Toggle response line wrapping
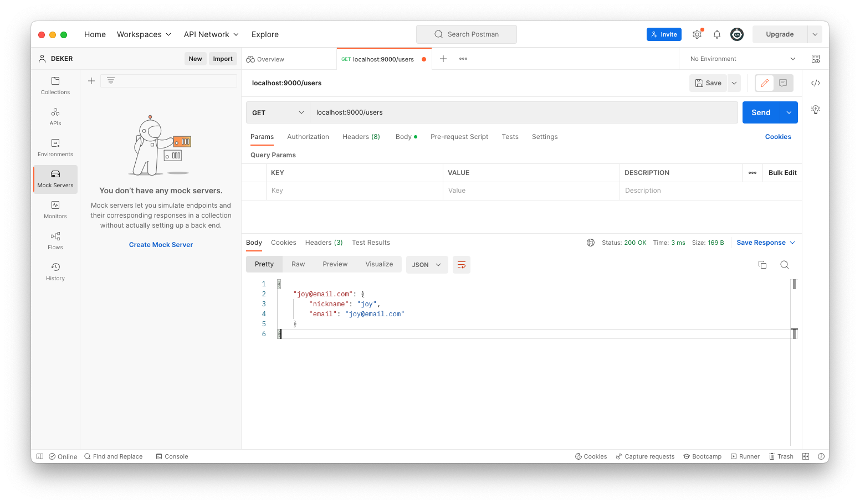This screenshot has height=504, width=860. click(x=462, y=265)
